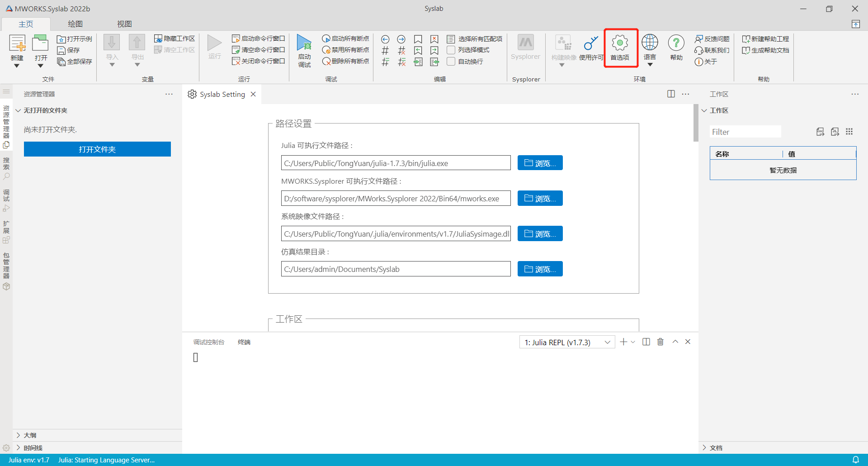Screen dimensions: 868x466
Task: Click the add line comment hash icon
Action: click(385, 51)
